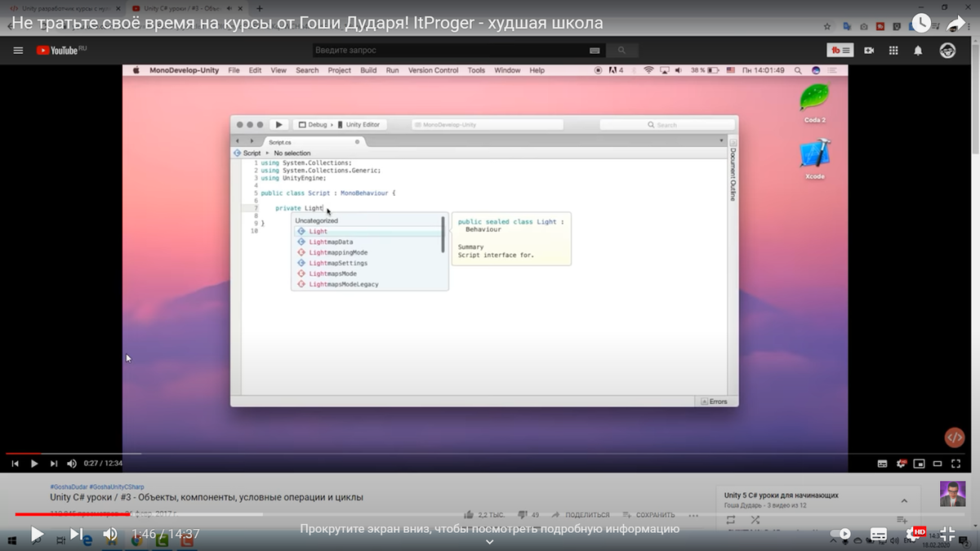Click the magnifier search button beside YouTube query field

tap(621, 51)
